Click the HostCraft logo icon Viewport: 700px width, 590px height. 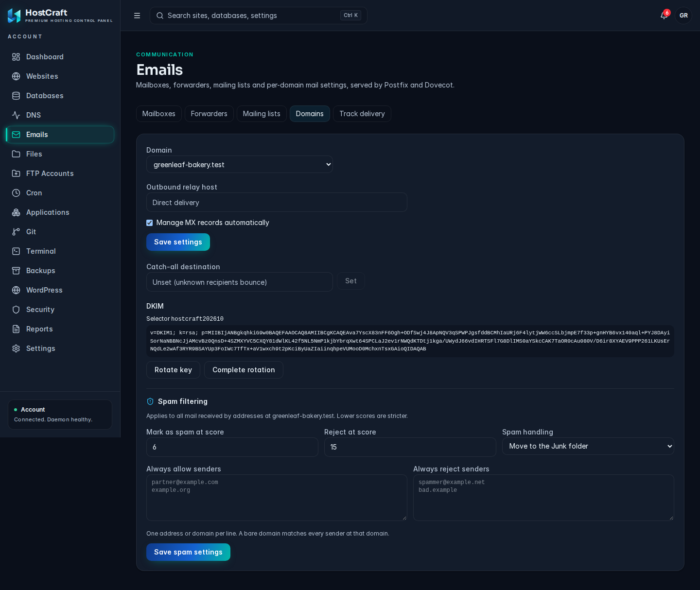(x=14, y=16)
